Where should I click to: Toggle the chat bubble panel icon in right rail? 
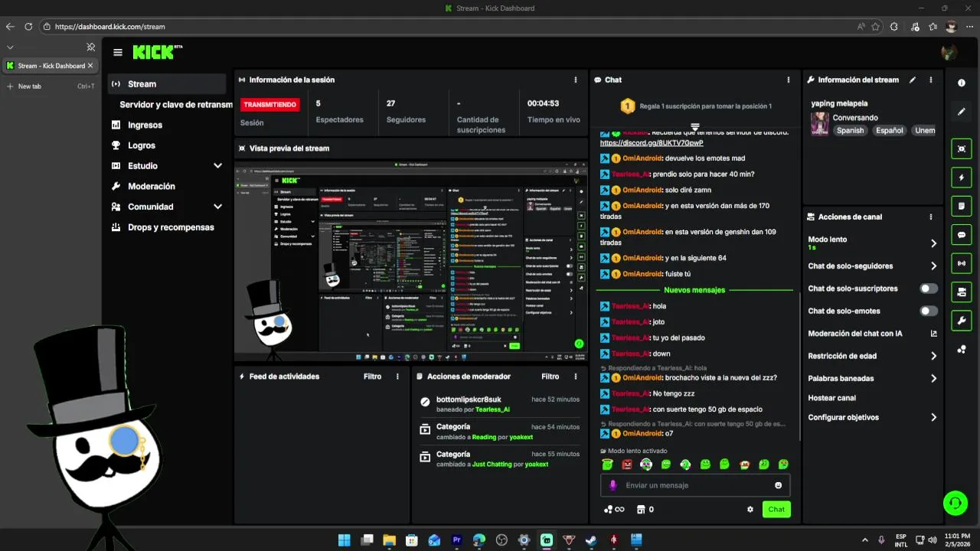pos(962,234)
